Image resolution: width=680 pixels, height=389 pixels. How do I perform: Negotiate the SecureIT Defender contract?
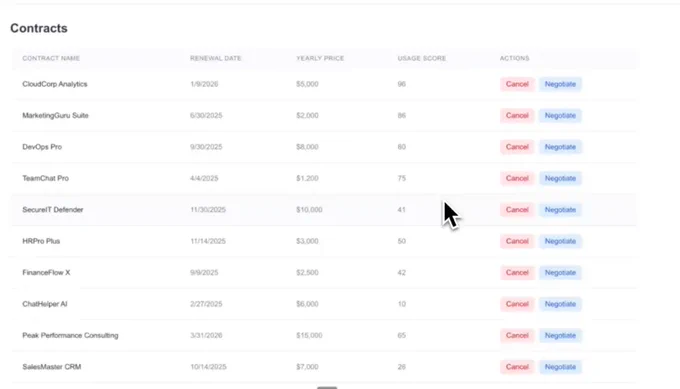560,210
